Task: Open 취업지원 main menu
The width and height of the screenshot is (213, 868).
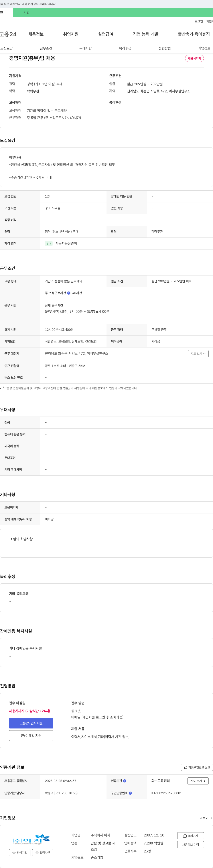Action: click(71, 34)
